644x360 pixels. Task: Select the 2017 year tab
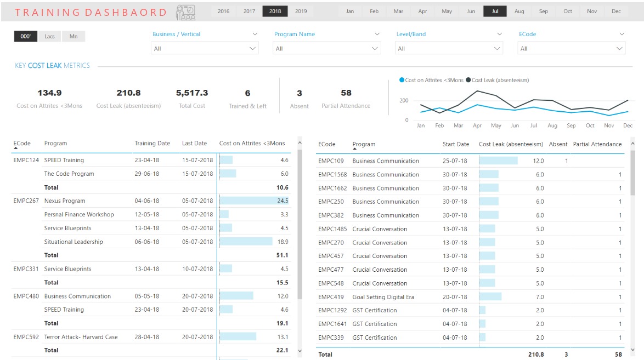250,11
